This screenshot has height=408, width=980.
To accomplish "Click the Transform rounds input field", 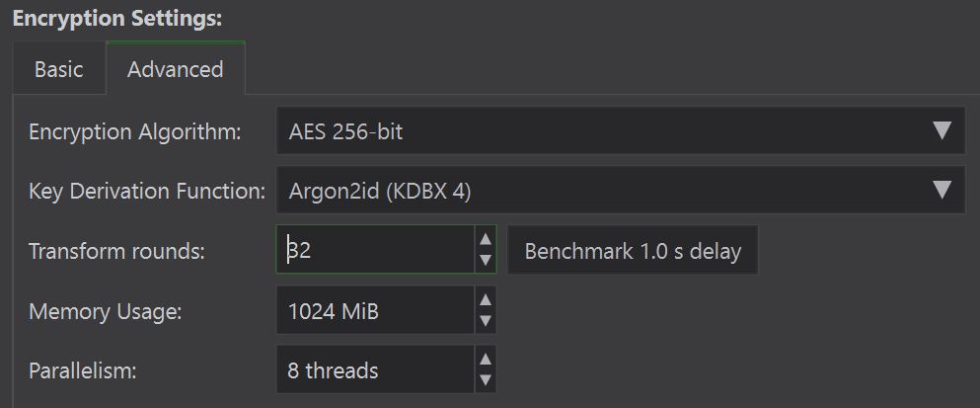I will coord(375,251).
